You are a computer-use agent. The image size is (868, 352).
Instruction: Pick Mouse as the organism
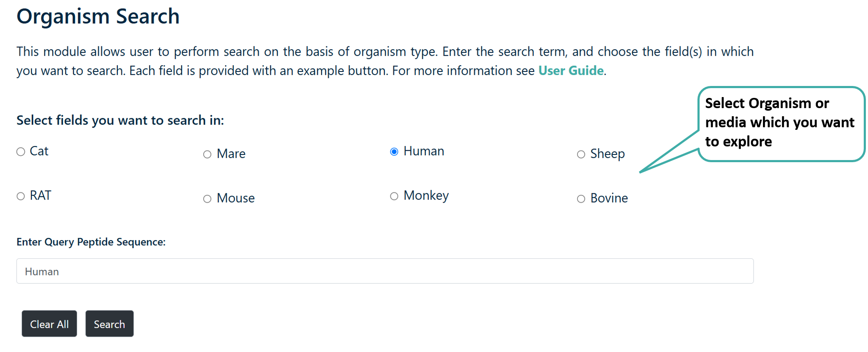tap(207, 199)
